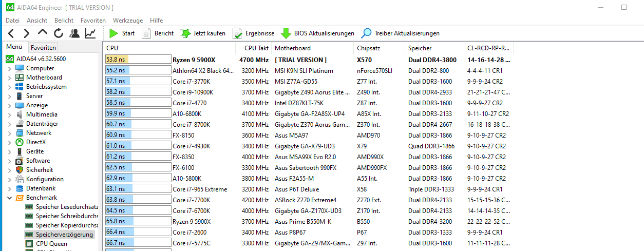Select the Core i9-10900K row

(x=308, y=92)
